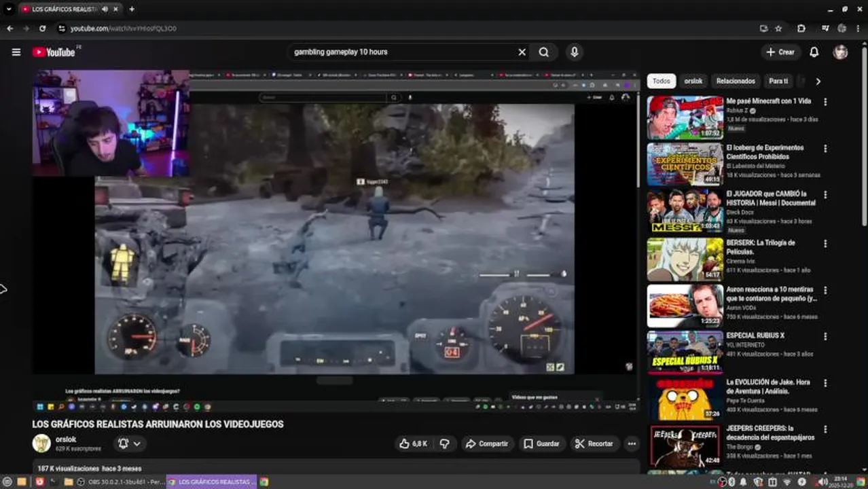Select the orslok filter chip
This screenshot has height=489, width=868.
click(693, 81)
